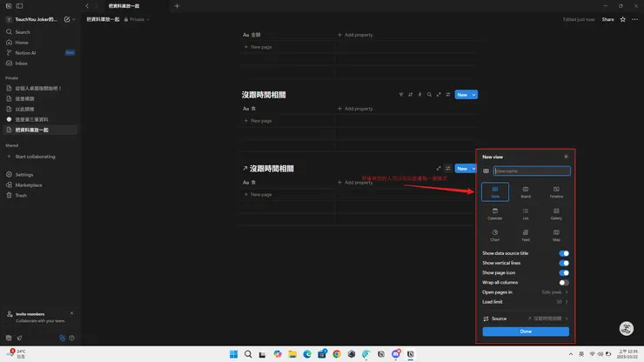Click the filter icon of the second database
644x362 pixels.
click(401, 95)
